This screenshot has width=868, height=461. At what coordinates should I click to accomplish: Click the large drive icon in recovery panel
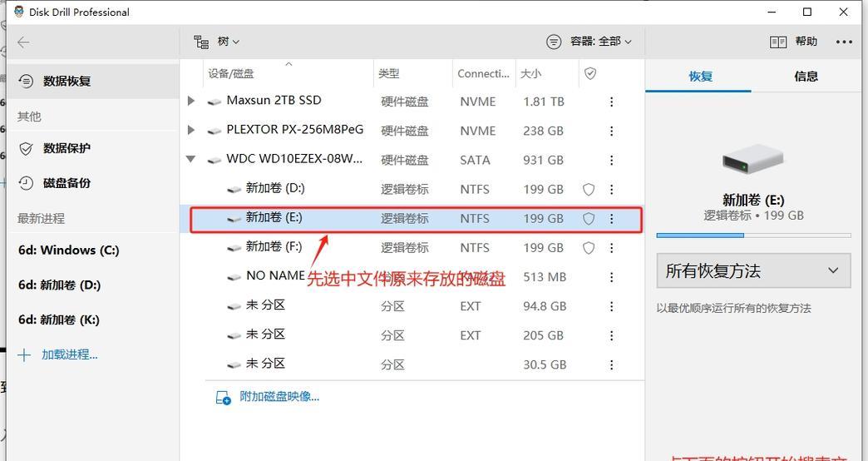[x=753, y=159]
